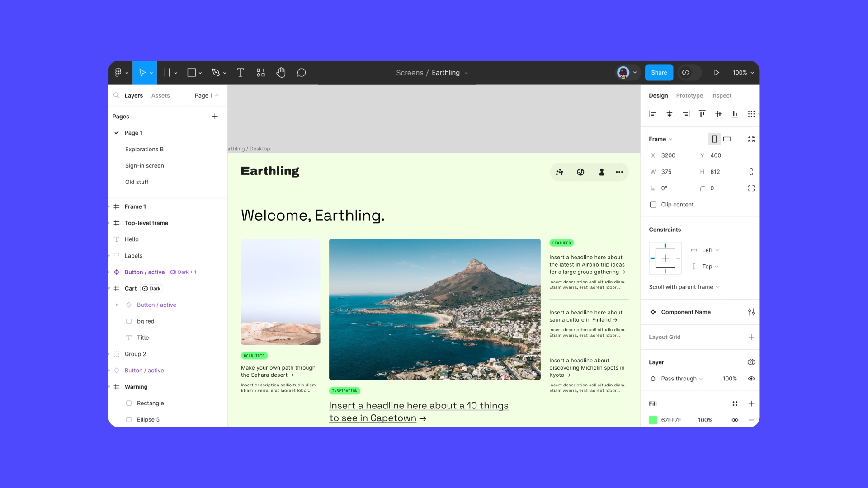The width and height of the screenshot is (868, 488).
Task: Click the blue Share button
Action: [659, 73]
